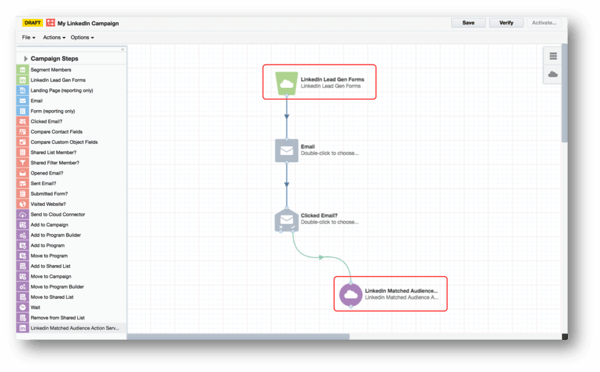Screen dimensions: 600x372
Task: Select the Opened Email? icon
Action: pos(23,173)
